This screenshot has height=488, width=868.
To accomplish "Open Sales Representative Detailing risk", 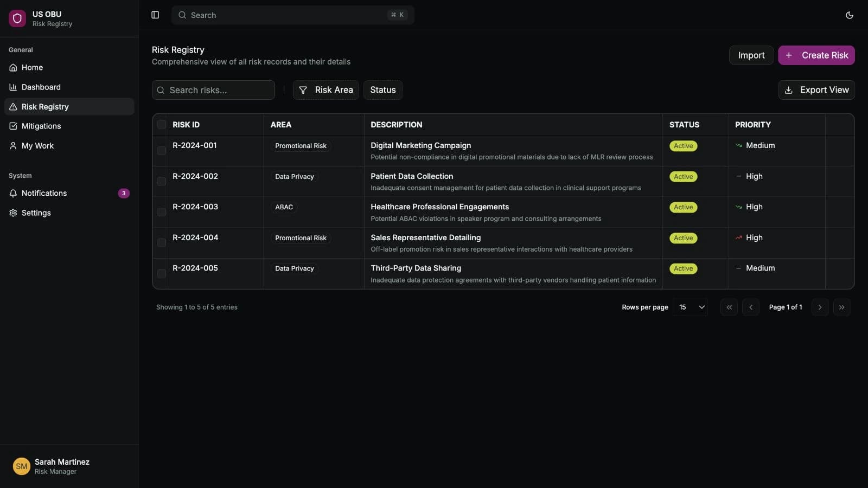I will tap(425, 237).
